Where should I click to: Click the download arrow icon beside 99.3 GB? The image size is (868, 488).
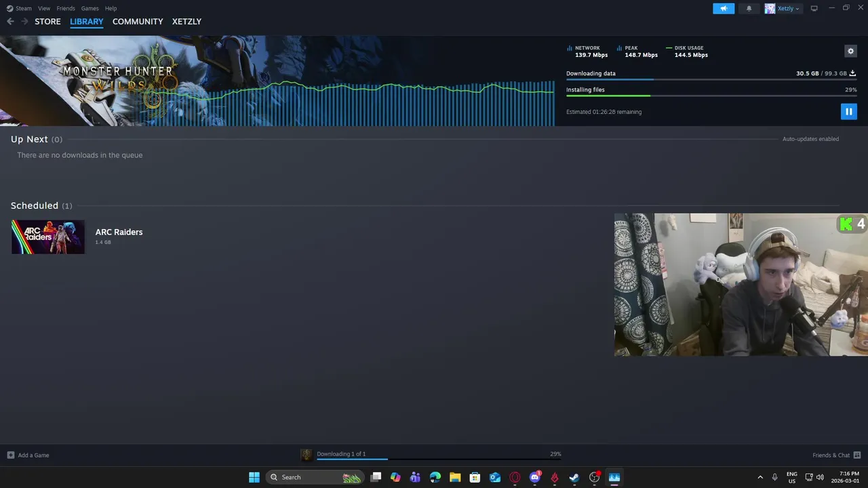click(852, 73)
